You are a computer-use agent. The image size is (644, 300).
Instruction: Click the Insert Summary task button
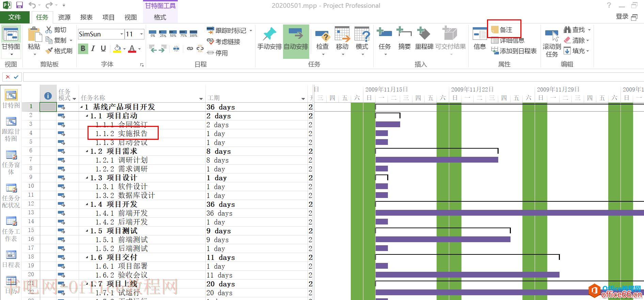click(x=404, y=38)
